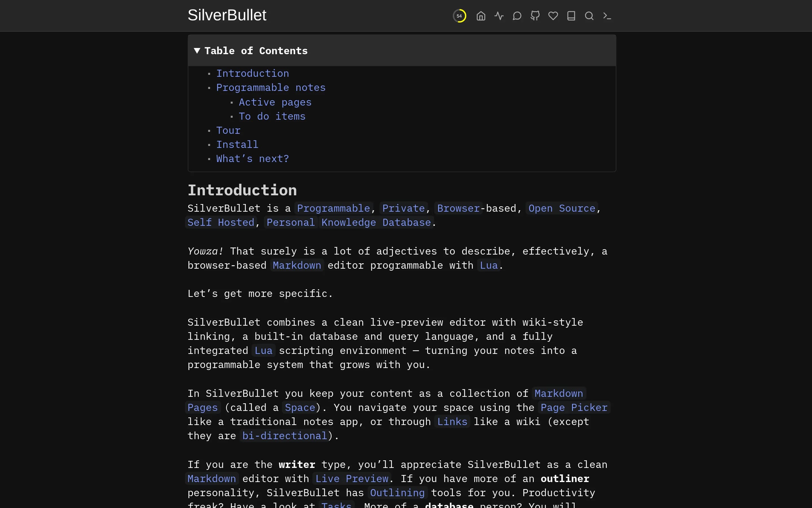This screenshot has height=508, width=812.
Task: Click the Introduction heading
Action: (242, 190)
